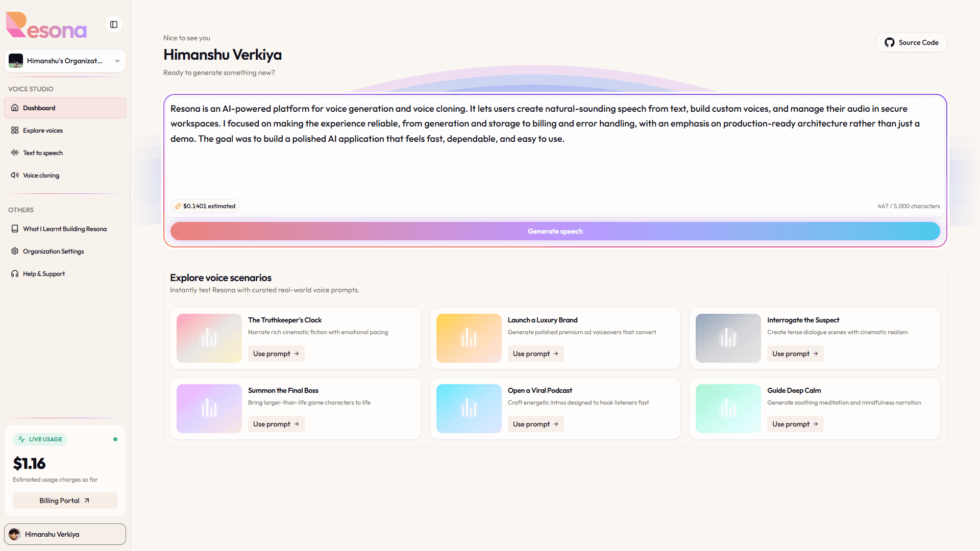Click the GitHub icon in Source Code
This screenshot has height=551, width=980.
point(890,42)
